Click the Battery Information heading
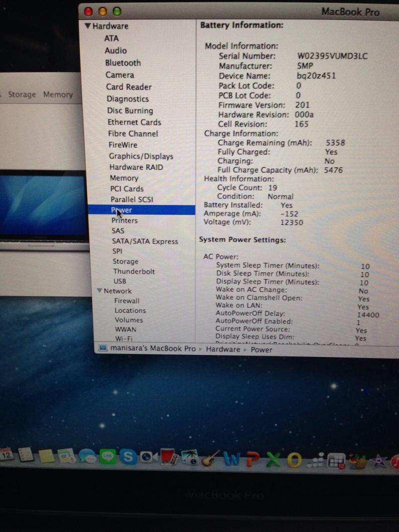399x532 pixels. (x=241, y=25)
